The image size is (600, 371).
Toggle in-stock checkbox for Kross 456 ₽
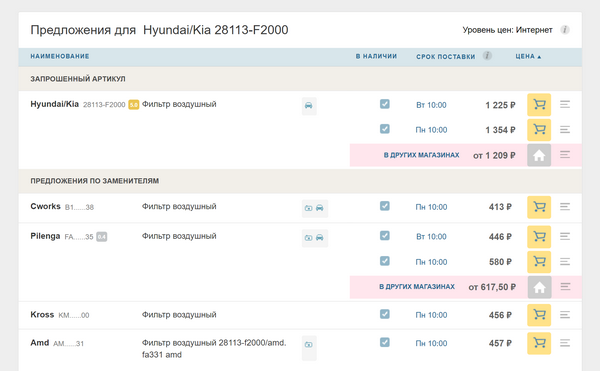385,314
